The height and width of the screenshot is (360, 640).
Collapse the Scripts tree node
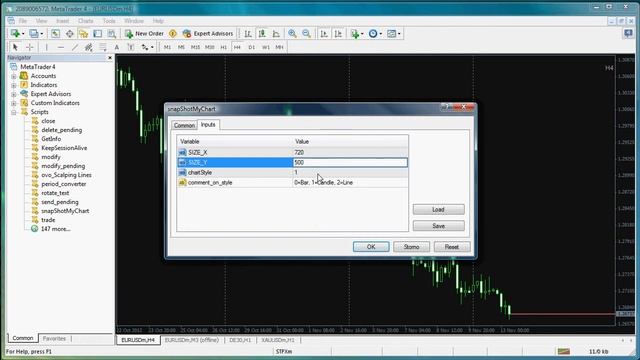pos(13,112)
